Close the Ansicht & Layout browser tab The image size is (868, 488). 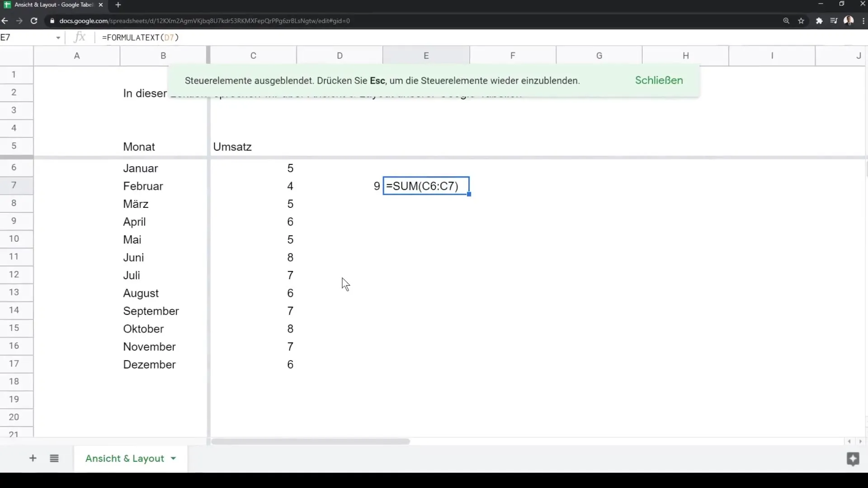tap(101, 5)
